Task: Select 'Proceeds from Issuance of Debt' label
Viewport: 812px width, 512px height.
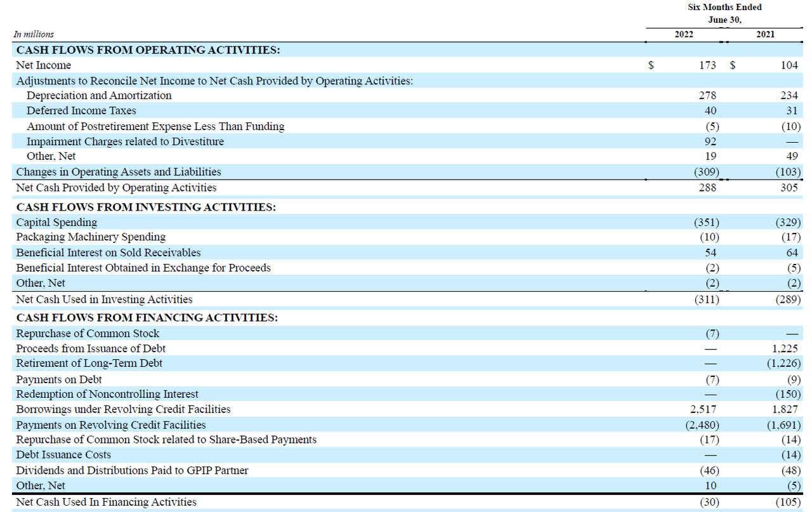Action: tap(91, 349)
